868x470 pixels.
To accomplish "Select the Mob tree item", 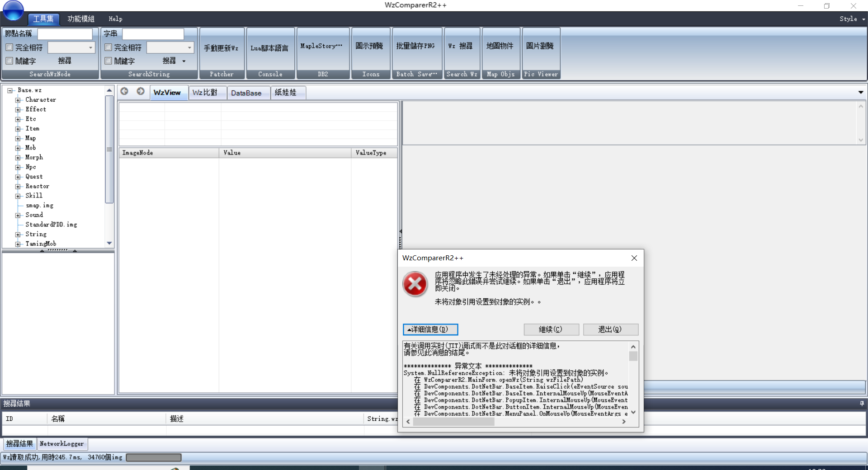I will click(x=30, y=148).
